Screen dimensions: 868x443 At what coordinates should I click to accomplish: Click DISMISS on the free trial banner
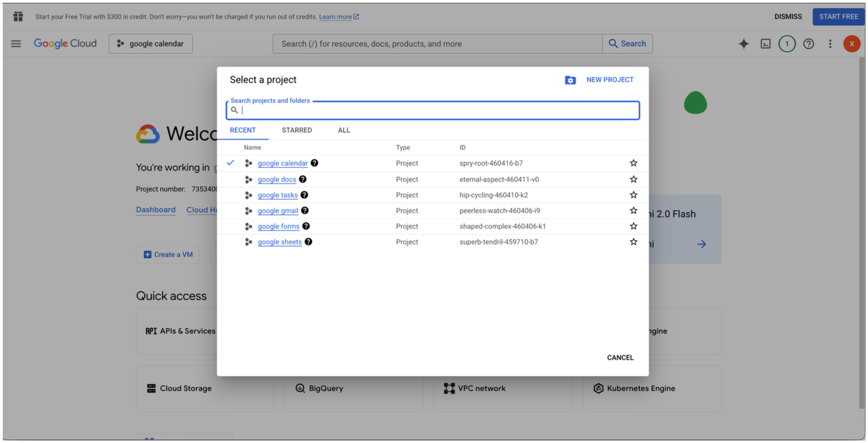coord(788,16)
